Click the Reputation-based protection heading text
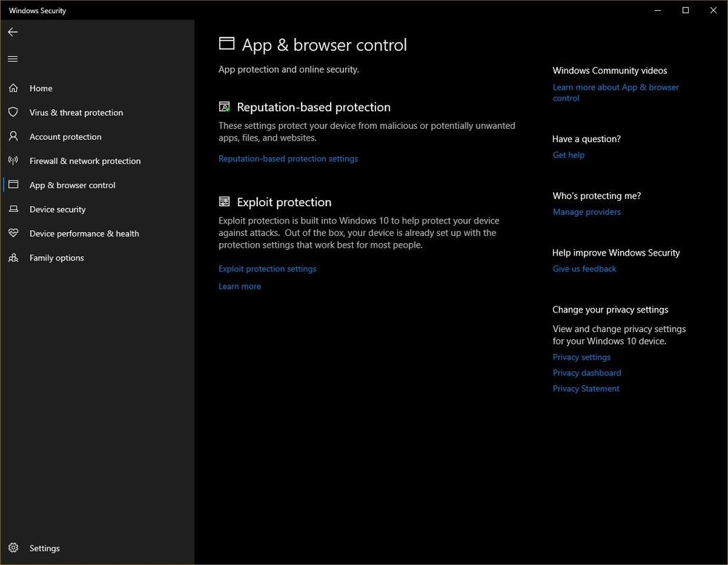Viewport: 728px width, 565px height. click(x=313, y=107)
